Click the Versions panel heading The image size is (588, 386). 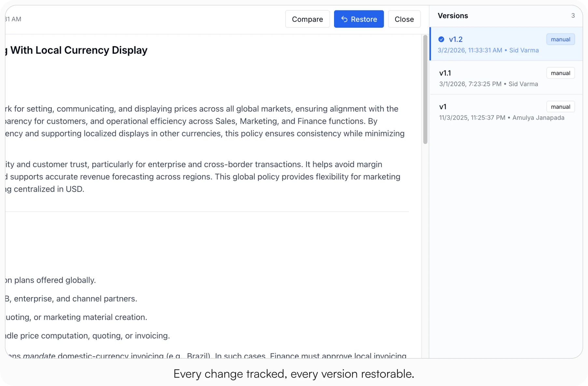pos(453,16)
